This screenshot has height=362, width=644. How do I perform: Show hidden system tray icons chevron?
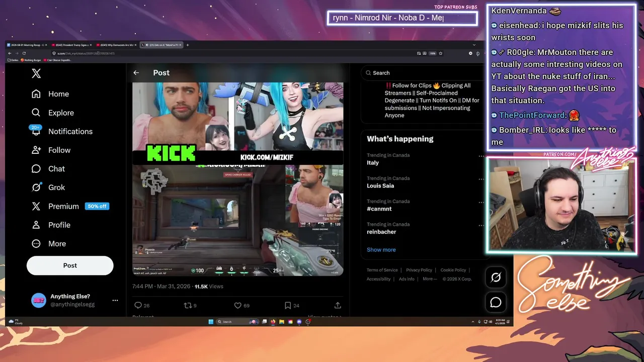[x=473, y=322]
